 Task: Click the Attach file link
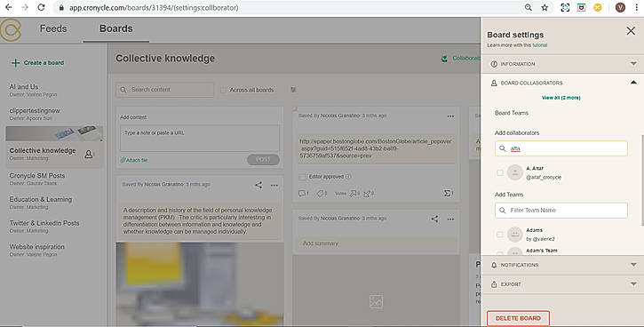pos(134,160)
